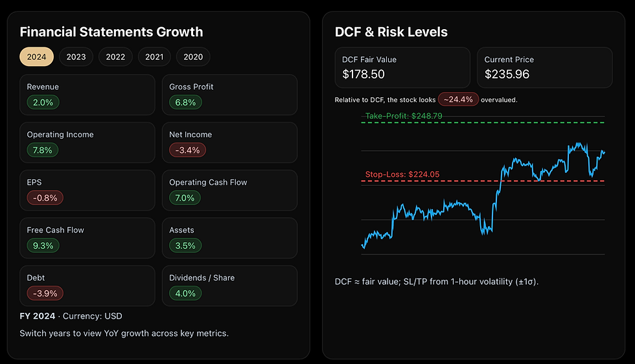
Task: Click the Take-Profit $248.79 line label
Action: [404, 116]
